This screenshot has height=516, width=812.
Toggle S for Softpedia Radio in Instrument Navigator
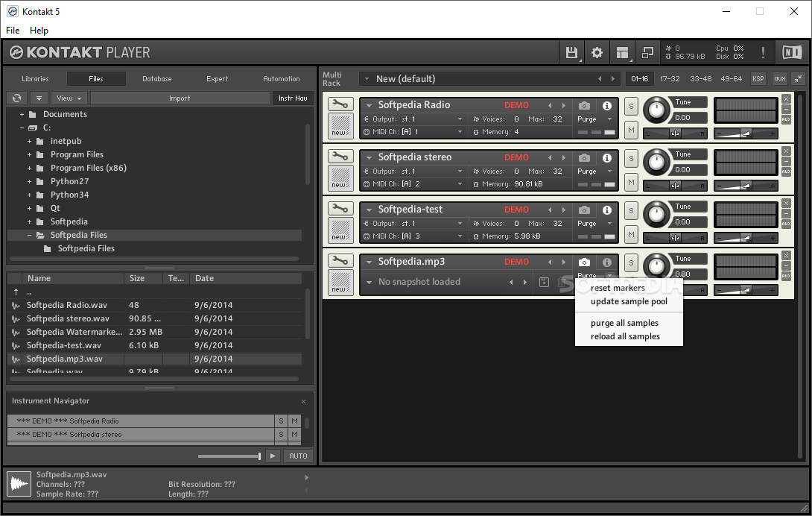[281, 421]
